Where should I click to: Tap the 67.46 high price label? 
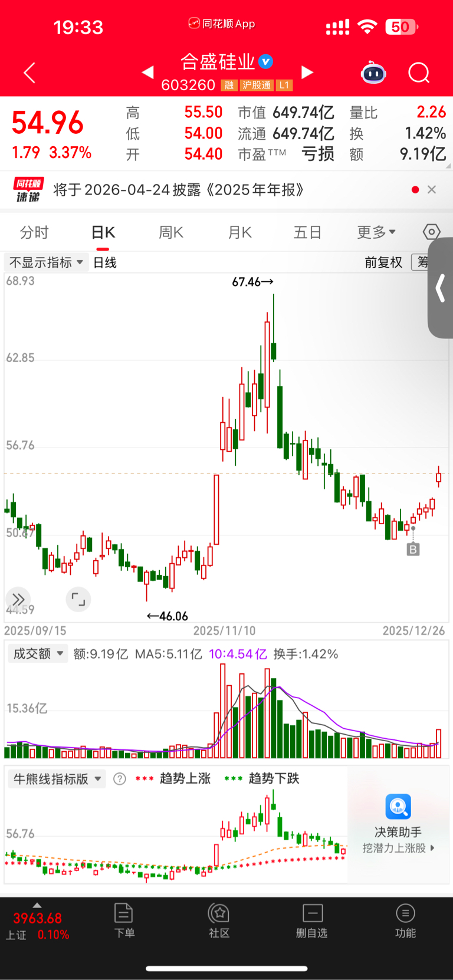(x=252, y=282)
